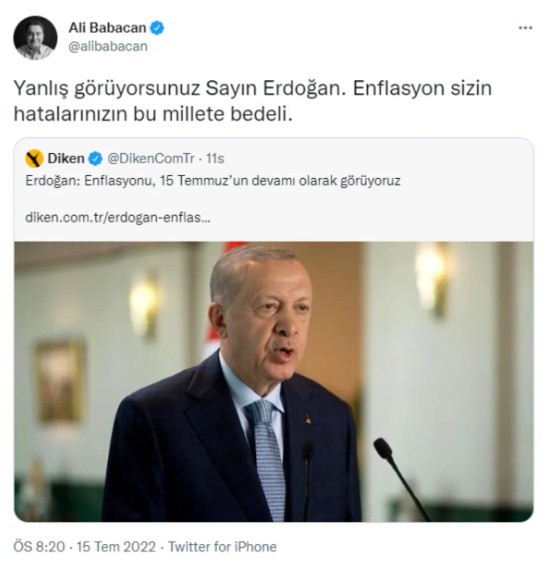Click the 15 Tem 2022 date
Screen dimensions: 546x568
click(116, 547)
